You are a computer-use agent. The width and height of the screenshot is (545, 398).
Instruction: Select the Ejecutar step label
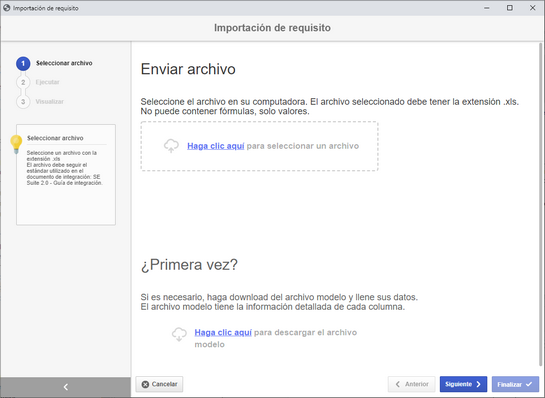(x=47, y=82)
